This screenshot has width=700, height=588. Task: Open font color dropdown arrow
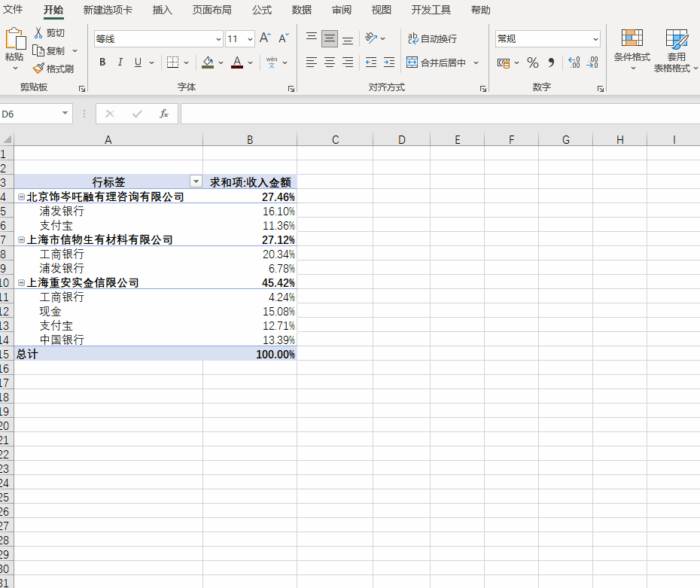pyautogui.click(x=250, y=63)
